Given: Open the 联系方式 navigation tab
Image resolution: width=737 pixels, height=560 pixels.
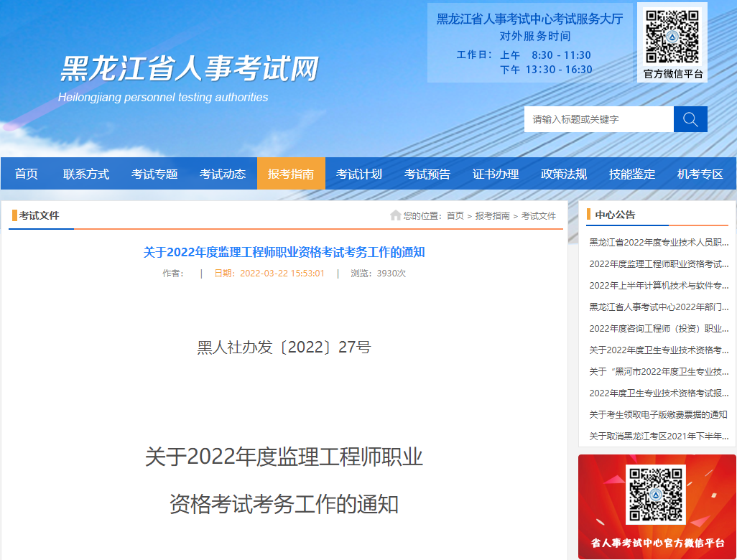Looking at the screenshot, I should pos(86,174).
